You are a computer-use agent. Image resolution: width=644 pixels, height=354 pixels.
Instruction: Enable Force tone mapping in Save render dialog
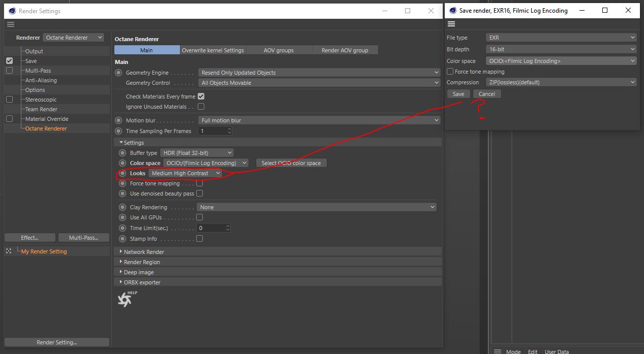click(450, 72)
